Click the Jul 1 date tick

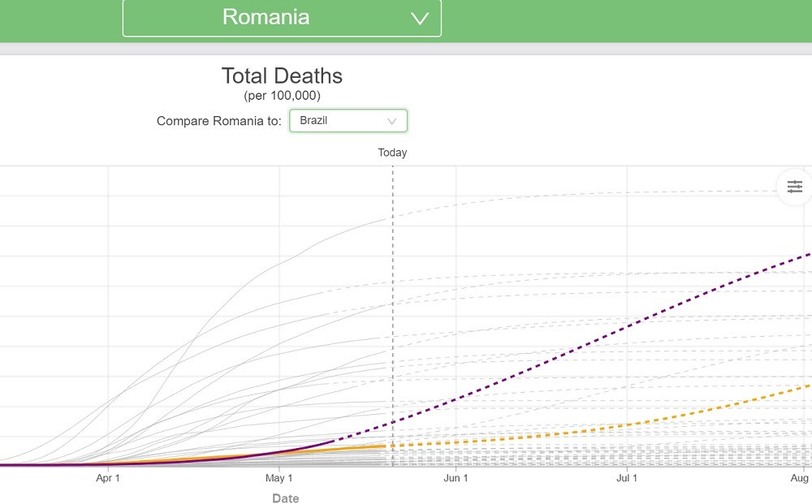626,479
